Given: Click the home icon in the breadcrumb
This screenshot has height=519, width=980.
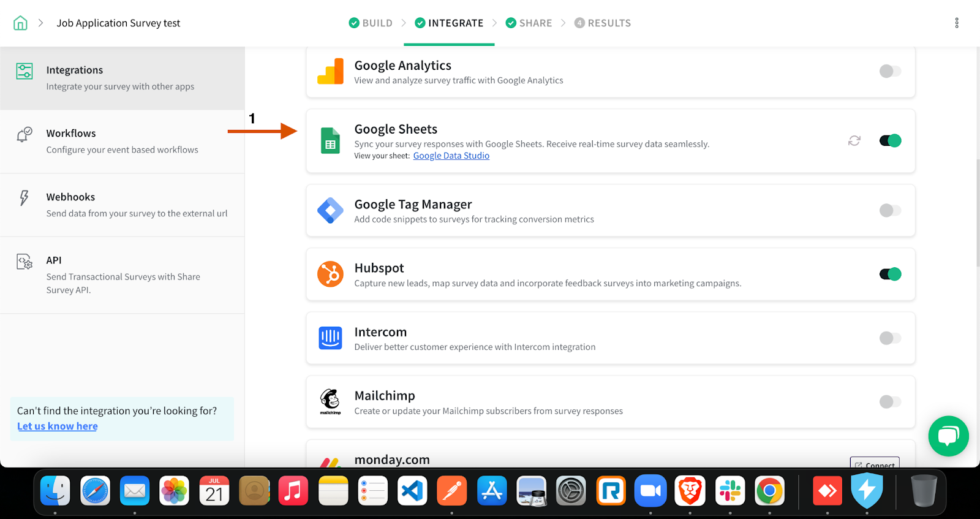Looking at the screenshot, I should (x=20, y=23).
